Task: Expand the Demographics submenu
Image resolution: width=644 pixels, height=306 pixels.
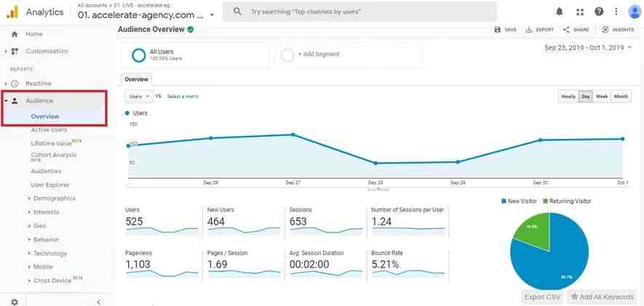Action: click(30, 198)
